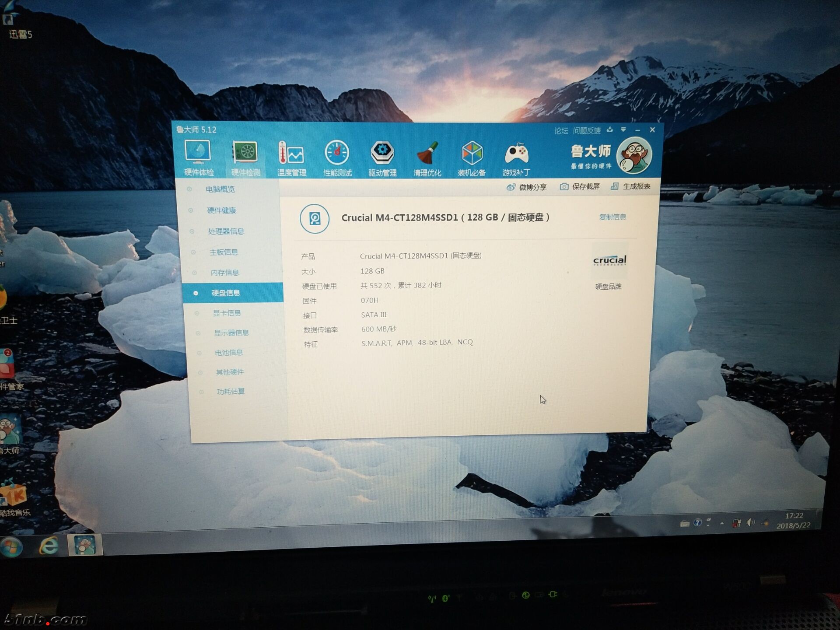840x630 pixels.
Task: Select the 温度管理 temperature management tool
Action: click(x=291, y=157)
